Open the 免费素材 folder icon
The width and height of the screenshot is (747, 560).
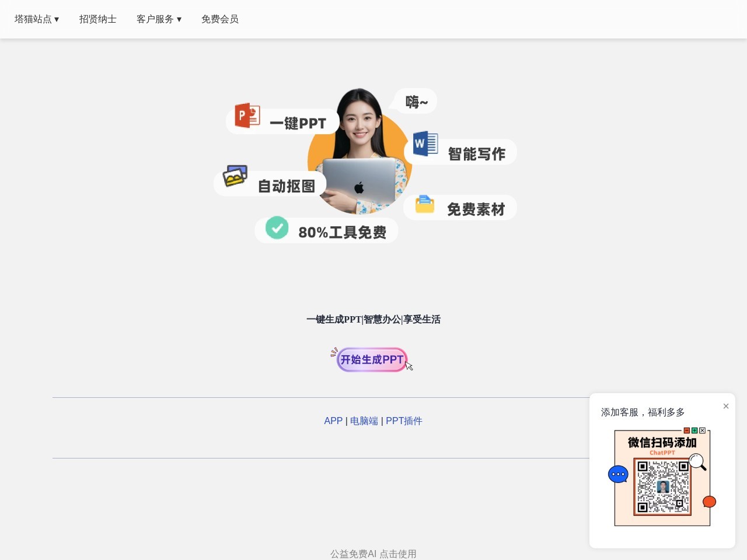coord(424,205)
